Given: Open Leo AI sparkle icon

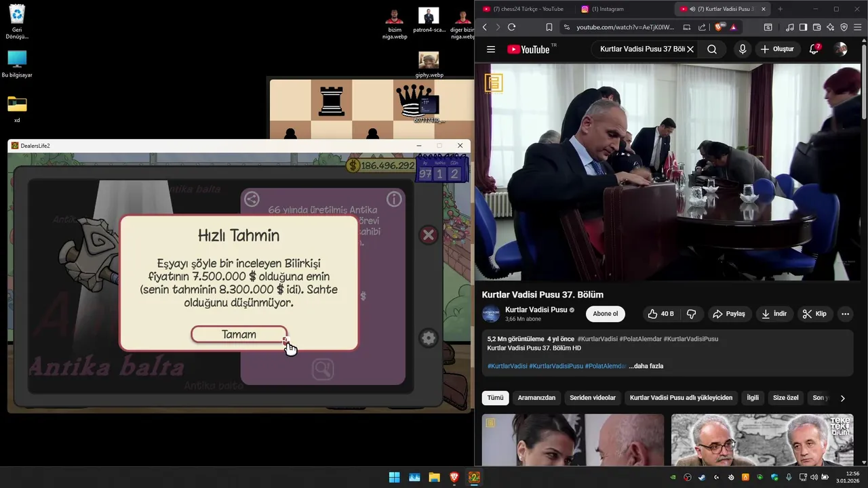Looking at the screenshot, I should coord(831,27).
